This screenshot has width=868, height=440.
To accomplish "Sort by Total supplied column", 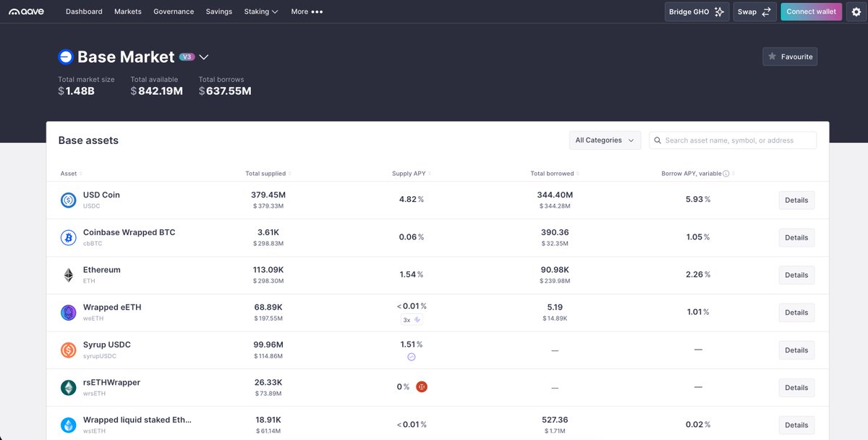I will [x=268, y=174].
